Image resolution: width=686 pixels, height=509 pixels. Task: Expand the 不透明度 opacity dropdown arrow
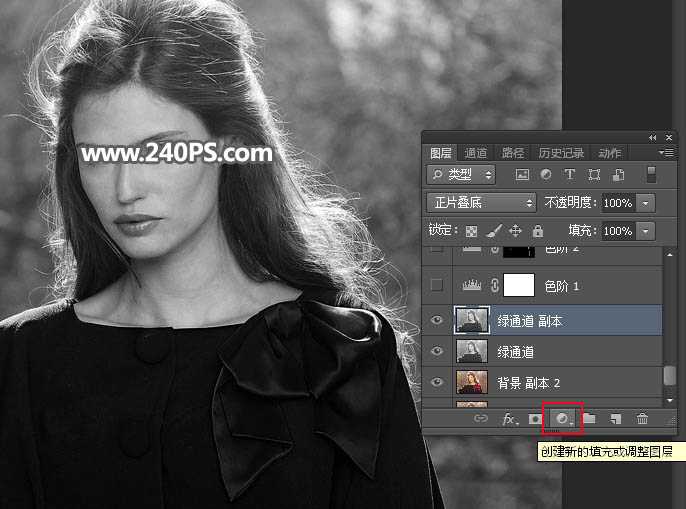pyautogui.click(x=645, y=202)
